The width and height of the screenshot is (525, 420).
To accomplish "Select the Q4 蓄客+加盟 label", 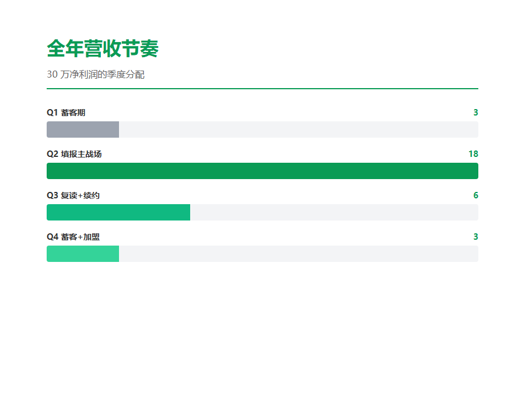I will 73,237.
